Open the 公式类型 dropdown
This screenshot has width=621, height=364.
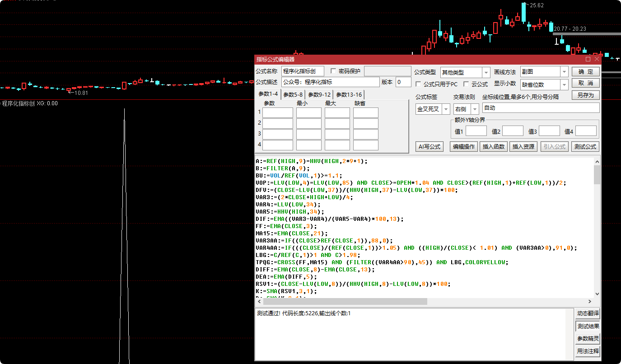(486, 73)
